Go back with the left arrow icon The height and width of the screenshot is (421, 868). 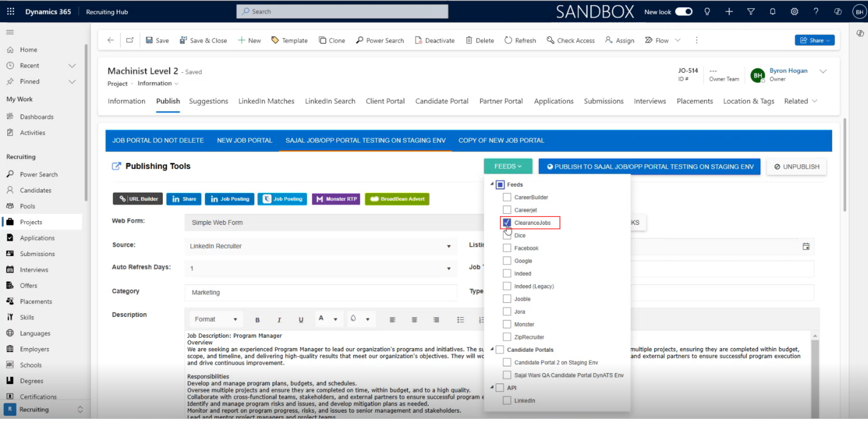[x=110, y=40]
